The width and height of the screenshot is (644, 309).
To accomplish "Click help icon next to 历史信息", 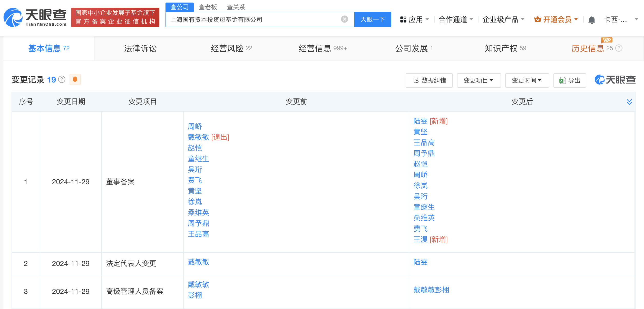I will [619, 48].
